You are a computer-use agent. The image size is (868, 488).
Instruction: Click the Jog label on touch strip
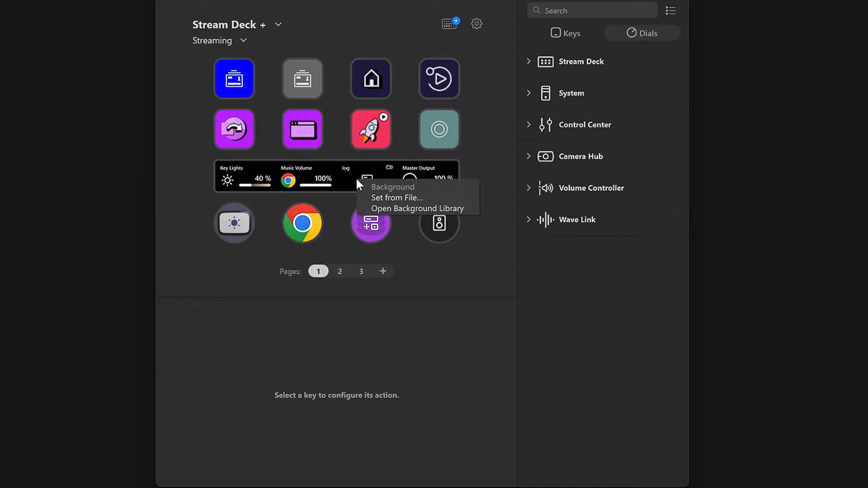(345, 168)
